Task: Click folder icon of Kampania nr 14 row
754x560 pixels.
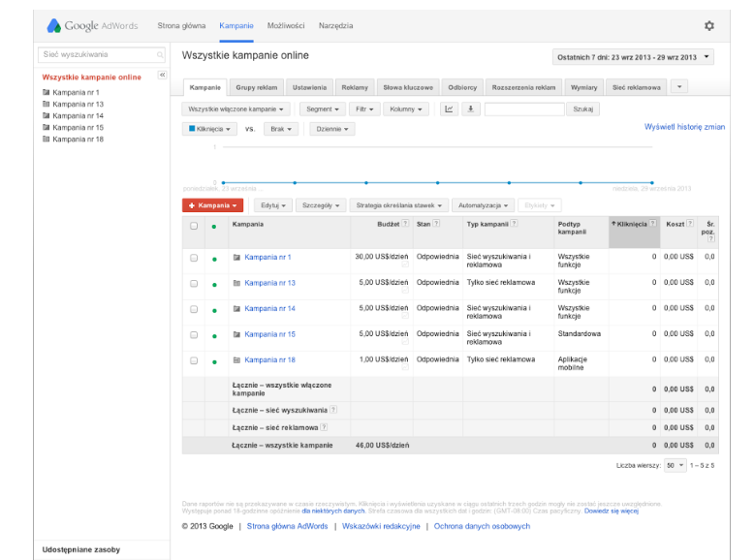Action: (236, 309)
